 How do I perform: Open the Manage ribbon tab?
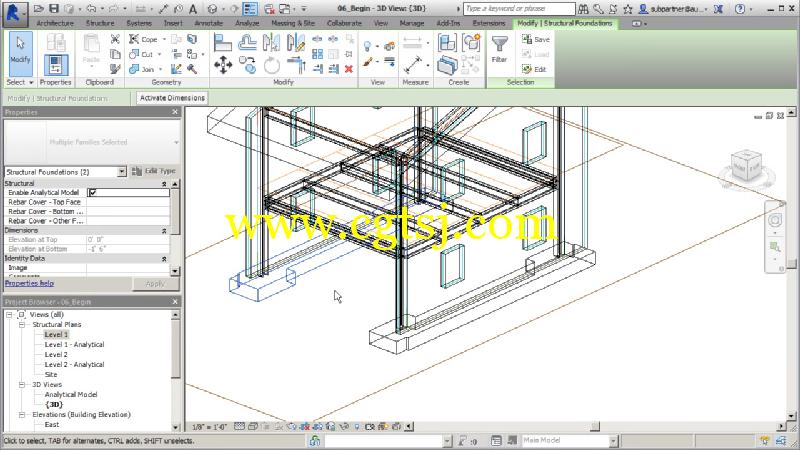[x=412, y=23]
